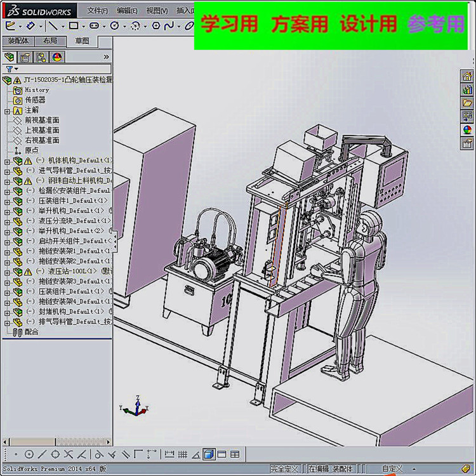Select the Line sketch tool
Image resolution: width=476 pixels, height=476 pixels.
pyautogui.click(x=53, y=26)
